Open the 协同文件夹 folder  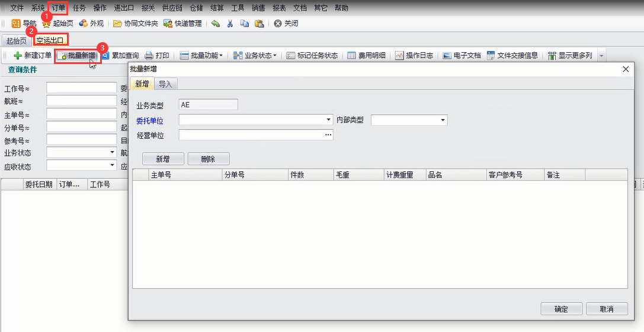[118, 24]
